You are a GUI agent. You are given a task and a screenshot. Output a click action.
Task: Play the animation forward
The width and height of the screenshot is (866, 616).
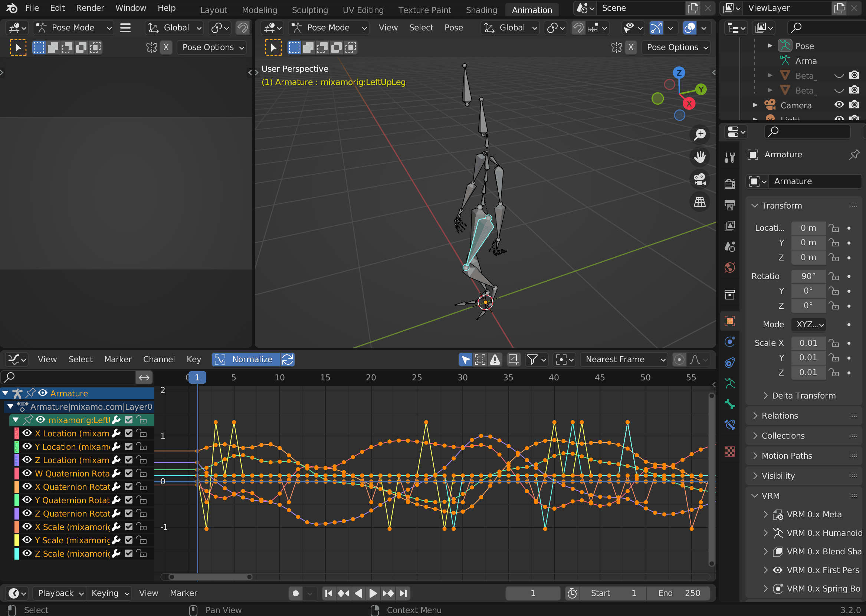pyautogui.click(x=373, y=593)
